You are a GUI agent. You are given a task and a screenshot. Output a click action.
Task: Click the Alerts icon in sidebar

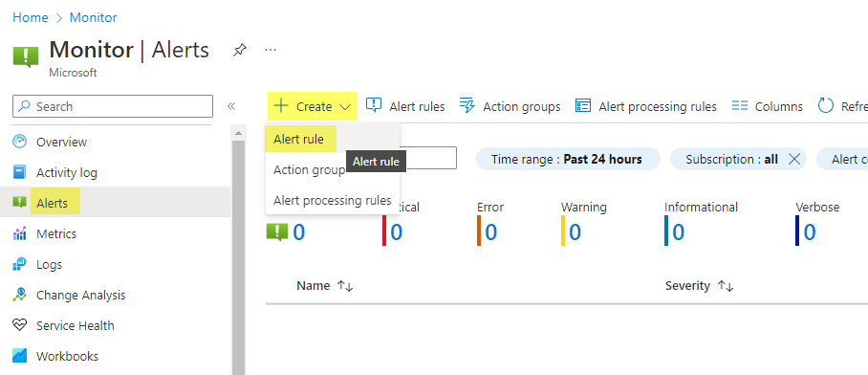[x=19, y=203]
